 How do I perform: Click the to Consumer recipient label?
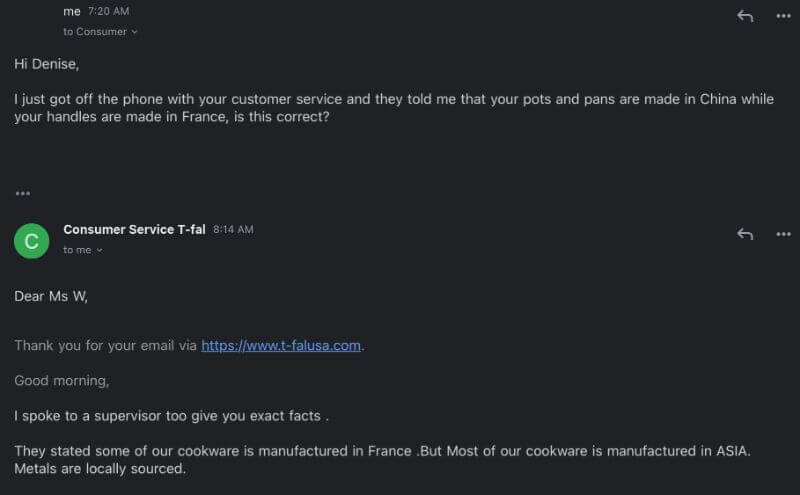[95, 32]
